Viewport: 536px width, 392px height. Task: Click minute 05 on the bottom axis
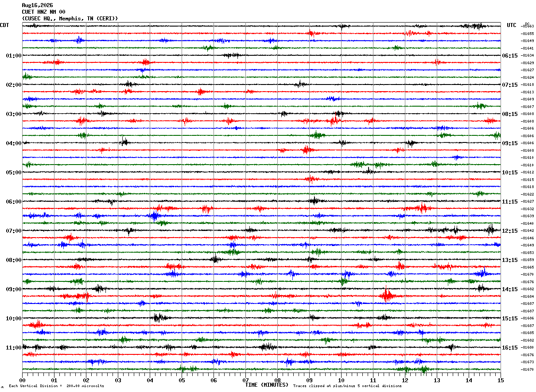(182, 380)
